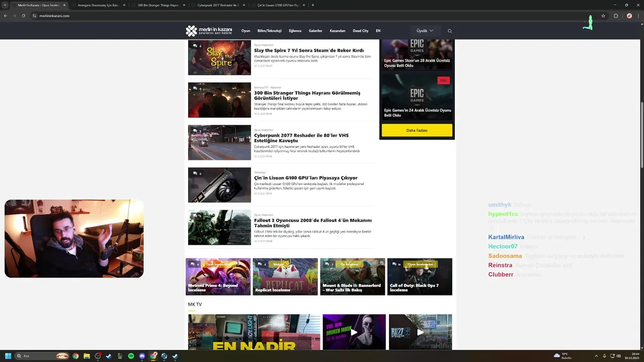Close the 300 Bin Stranger Things tab
Image resolution: width=644 pixels, height=362 pixels.
click(x=184, y=5)
